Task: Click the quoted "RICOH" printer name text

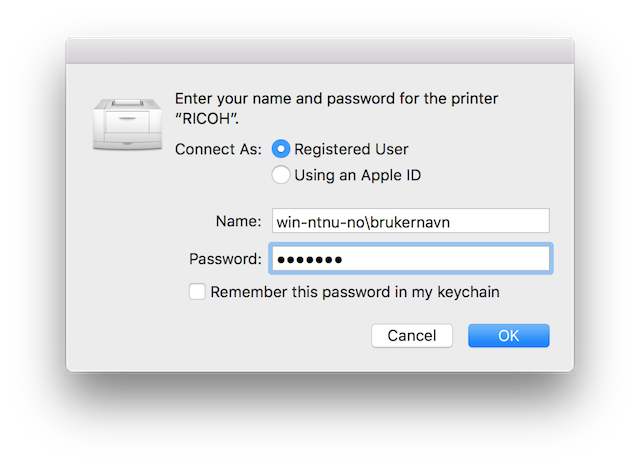Action: pyautogui.click(x=207, y=119)
